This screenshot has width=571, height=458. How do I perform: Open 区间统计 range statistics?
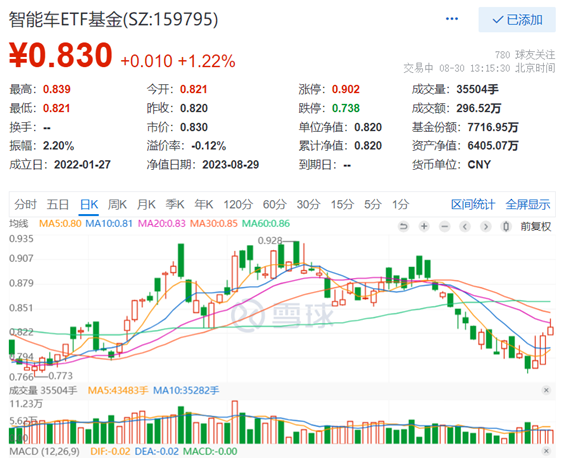[473, 204]
